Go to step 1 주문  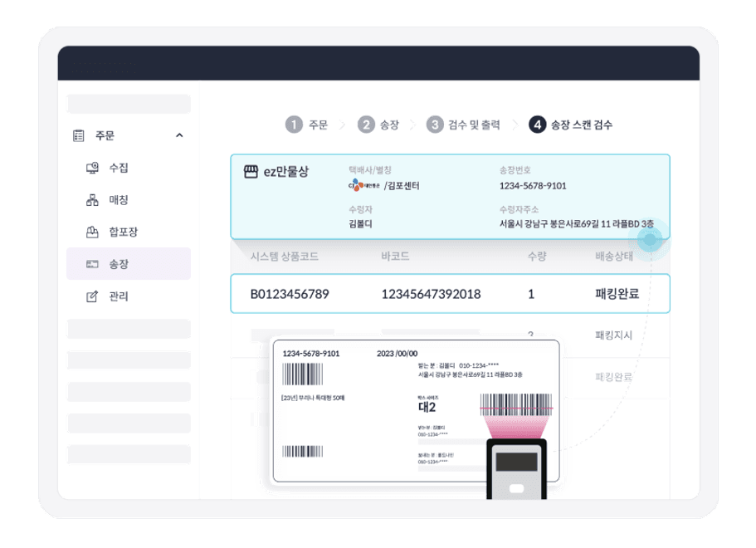point(307,125)
